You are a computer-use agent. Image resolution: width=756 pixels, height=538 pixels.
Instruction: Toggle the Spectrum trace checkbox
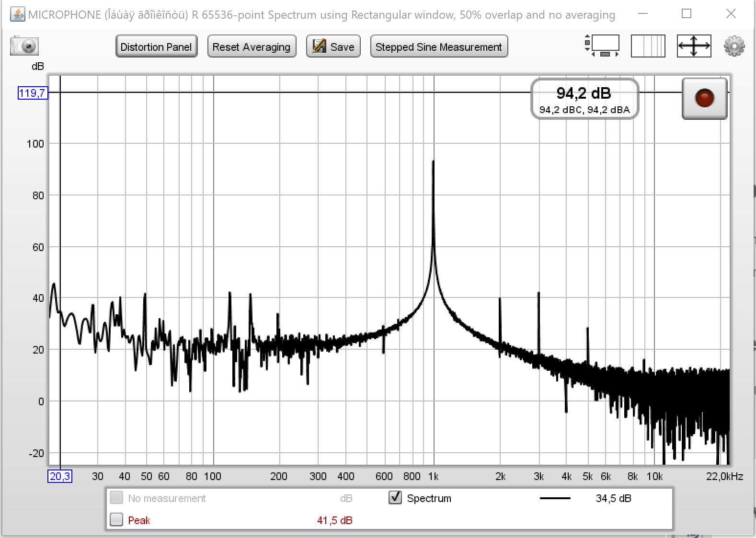tap(395, 498)
